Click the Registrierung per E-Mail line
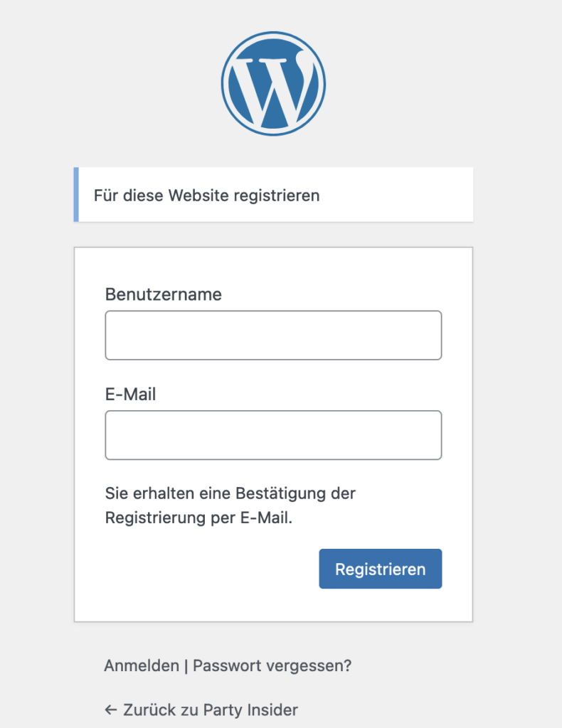This screenshot has width=562, height=728. (198, 518)
